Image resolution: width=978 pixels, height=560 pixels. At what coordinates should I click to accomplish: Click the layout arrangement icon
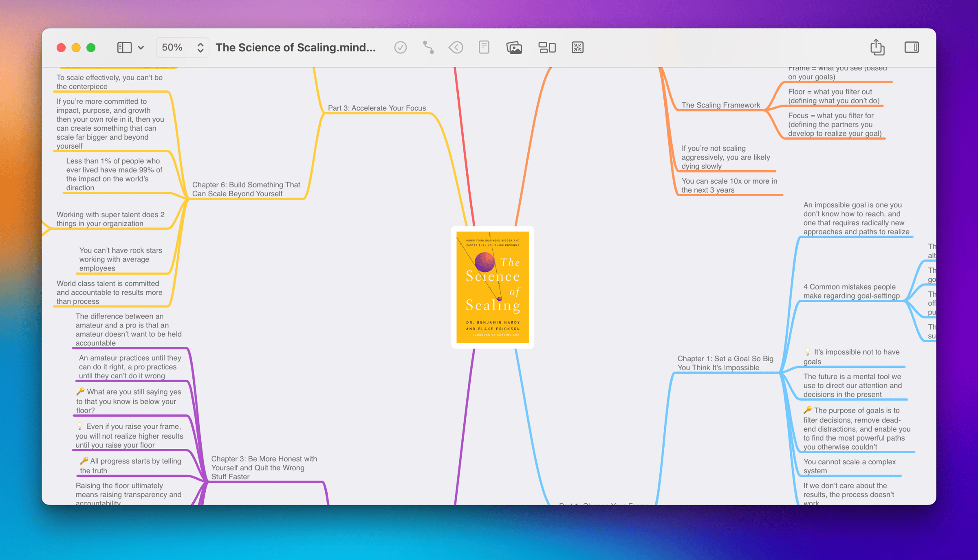pos(547,48)
